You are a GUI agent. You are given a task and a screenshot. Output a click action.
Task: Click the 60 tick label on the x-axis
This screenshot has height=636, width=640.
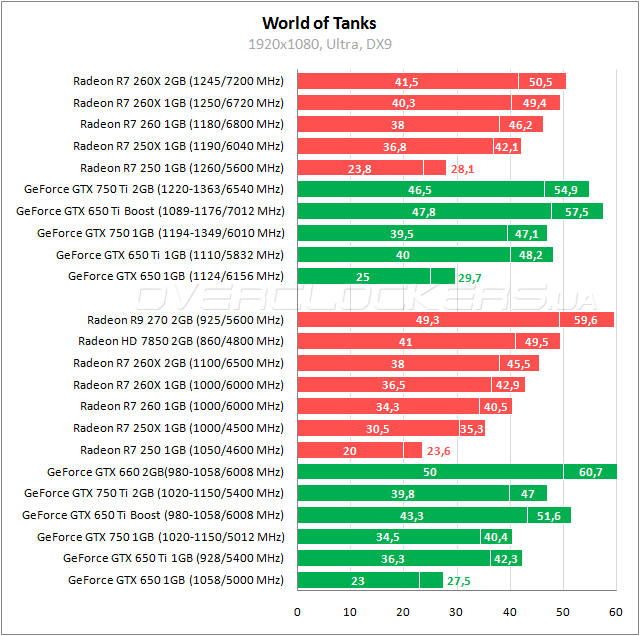tap(614, 609)
